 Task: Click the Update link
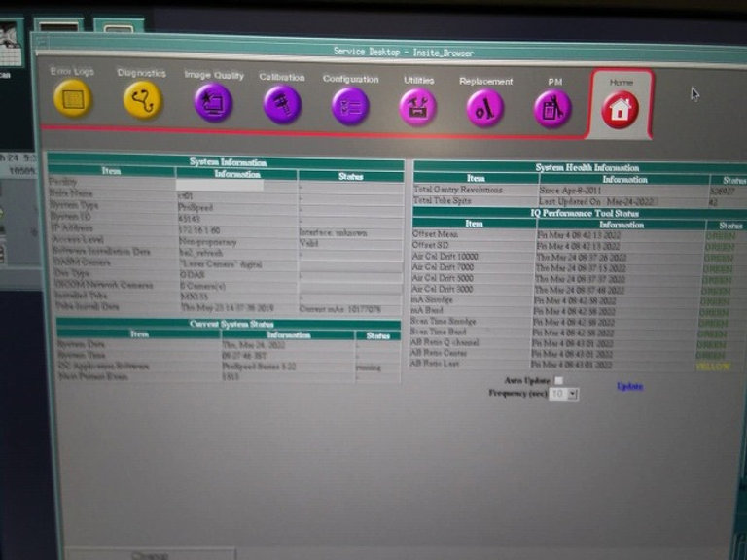[629, 386]
